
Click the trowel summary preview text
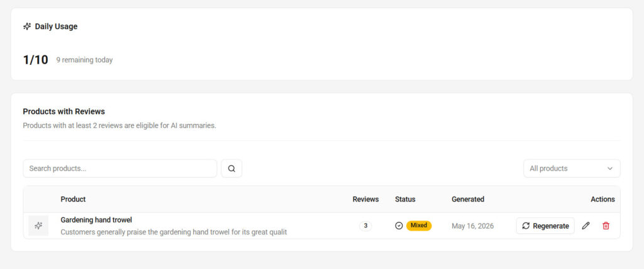pos(174,232)
